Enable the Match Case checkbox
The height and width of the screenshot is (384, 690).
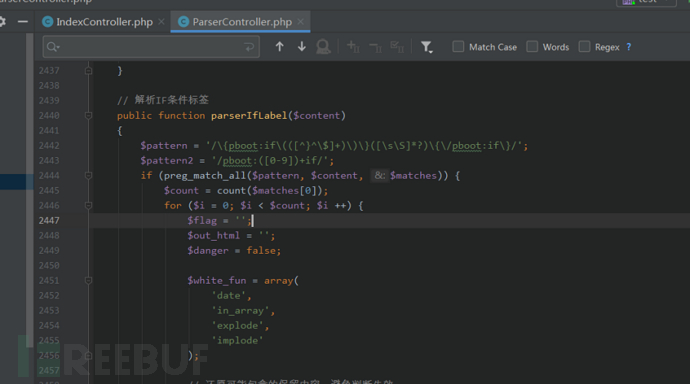tap(458, 47)
